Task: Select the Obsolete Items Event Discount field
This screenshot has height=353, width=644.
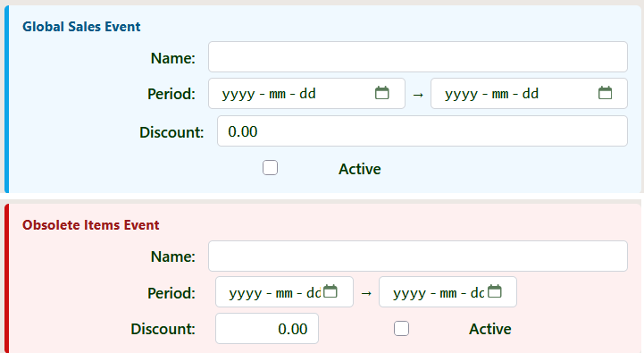Action: point(267,328)
